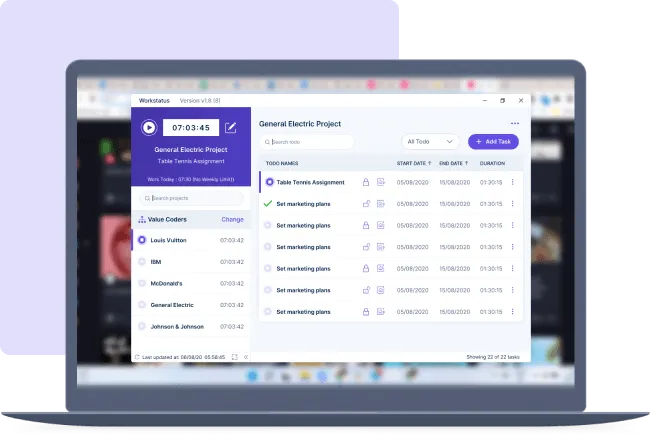This screenshot has height=437, width=652.
Task: Click the Workstatus title text
Action: click(x=154, y=101)
